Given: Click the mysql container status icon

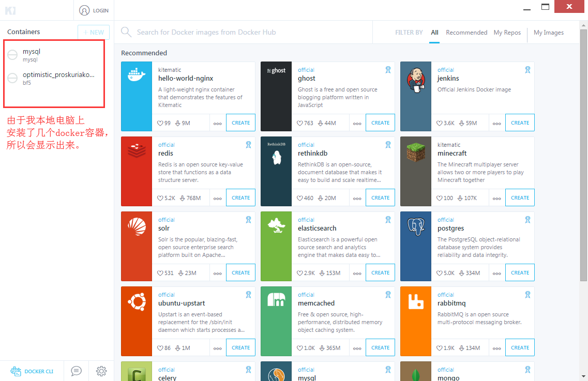Looking at the screenshot, I should pos(12,55).
